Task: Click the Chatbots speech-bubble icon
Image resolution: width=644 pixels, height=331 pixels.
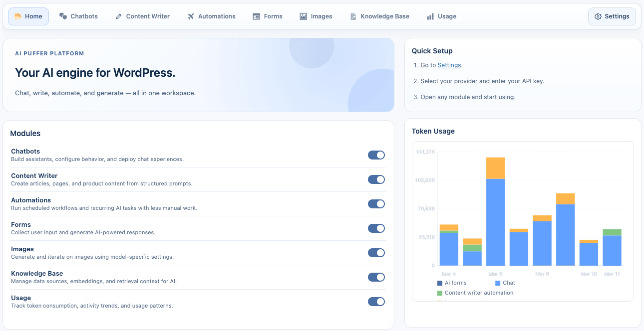Action: click(63, 16)
